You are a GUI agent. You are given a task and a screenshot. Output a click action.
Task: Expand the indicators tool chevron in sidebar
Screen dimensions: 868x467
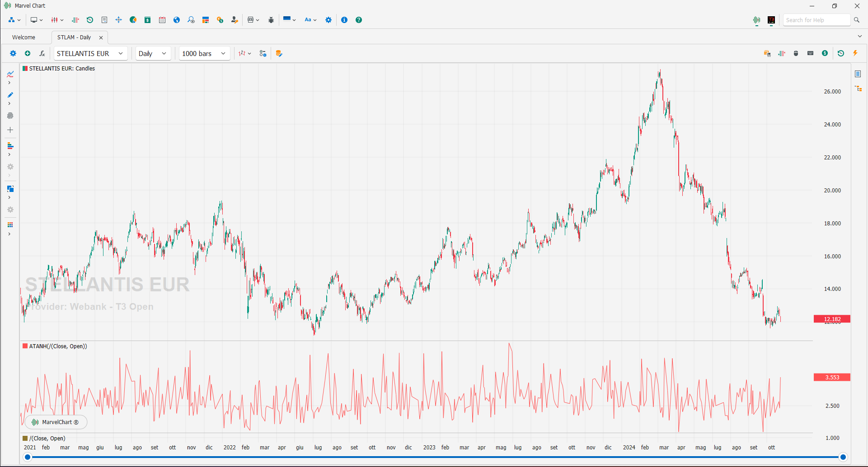(x=9, y=83)
